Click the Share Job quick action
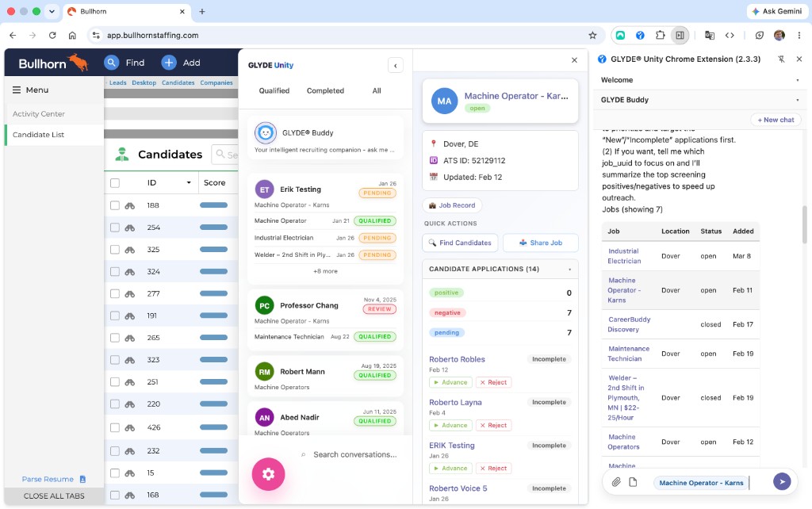 (541, 243)
